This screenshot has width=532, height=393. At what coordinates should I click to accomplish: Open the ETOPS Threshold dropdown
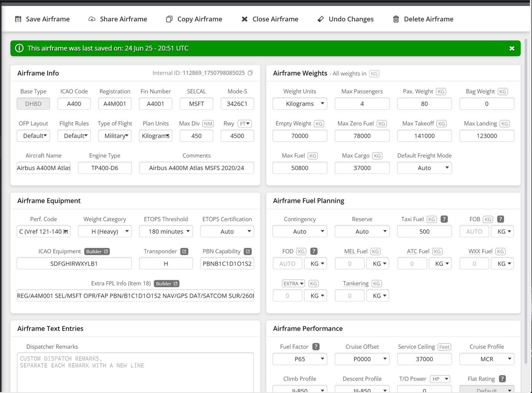pos(166,231)
